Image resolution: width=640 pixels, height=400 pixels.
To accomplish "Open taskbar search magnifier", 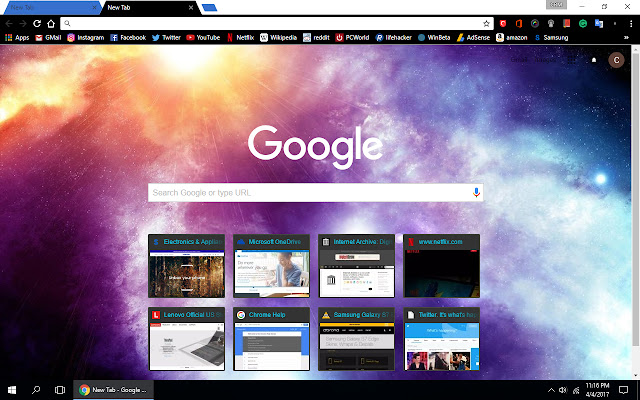I will click(36, 390).
